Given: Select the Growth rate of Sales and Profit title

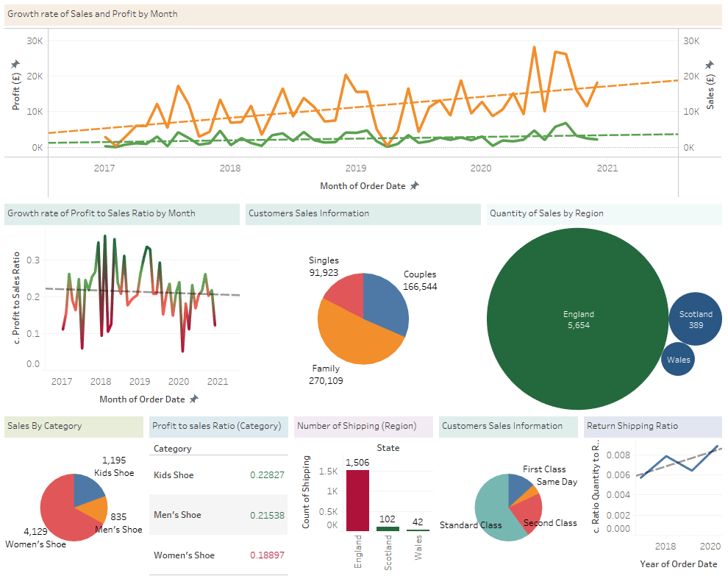Looking at the screenshot, I should [x=92, y=14].
